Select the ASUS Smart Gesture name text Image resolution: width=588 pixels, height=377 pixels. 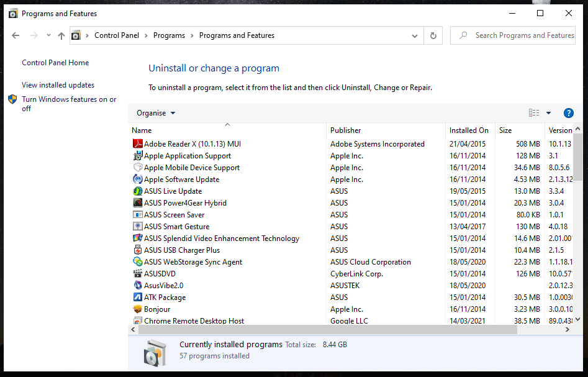176,227
